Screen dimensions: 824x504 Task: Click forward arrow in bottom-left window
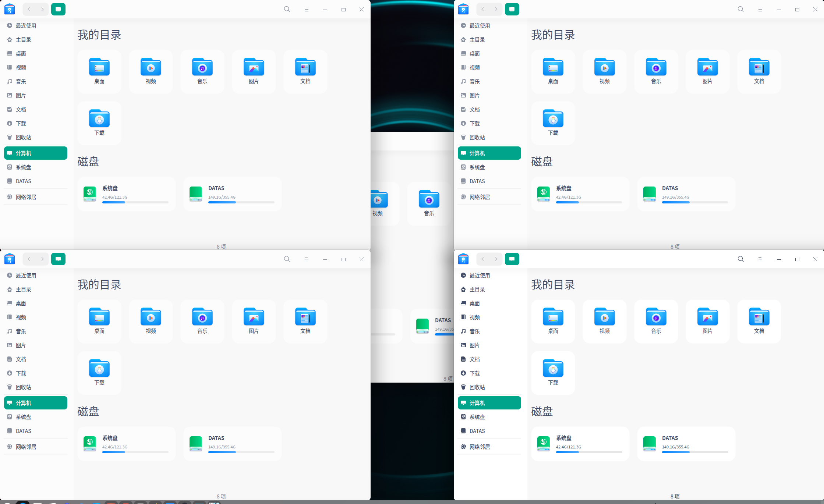pos(42,259)
